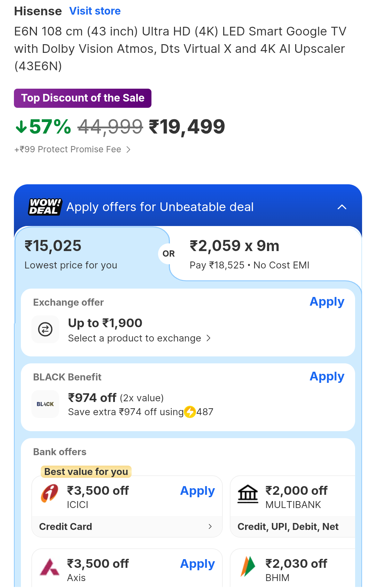
Task: Apply the ₹3,500 ICICI credit card offer
Action: 197,491
